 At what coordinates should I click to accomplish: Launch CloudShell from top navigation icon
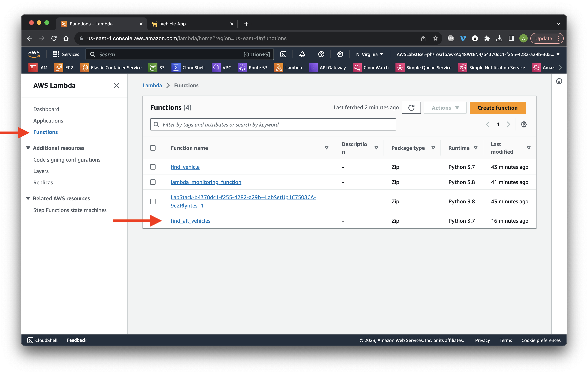tap(283, 54)
